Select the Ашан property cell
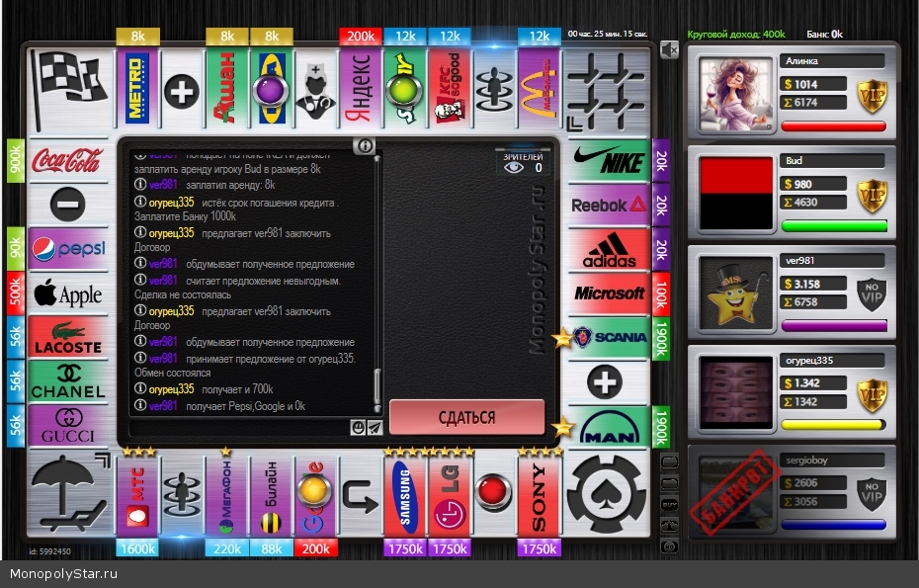 226,89
